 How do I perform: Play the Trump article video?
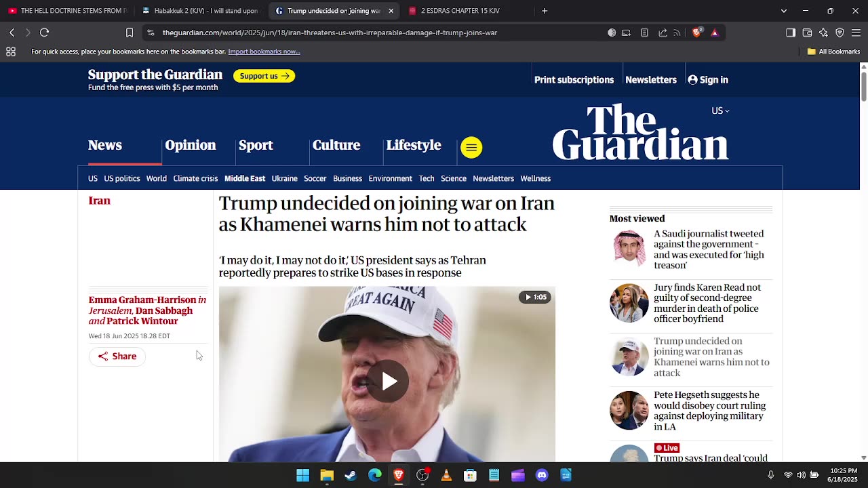click(x=387, y=381)
